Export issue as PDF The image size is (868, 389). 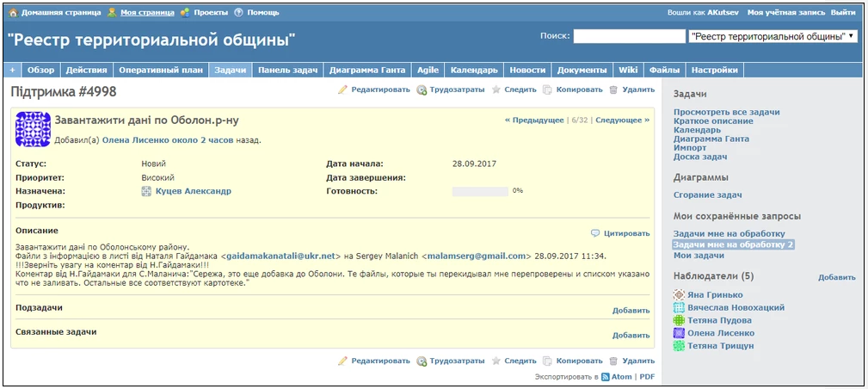tap(647, 377)
